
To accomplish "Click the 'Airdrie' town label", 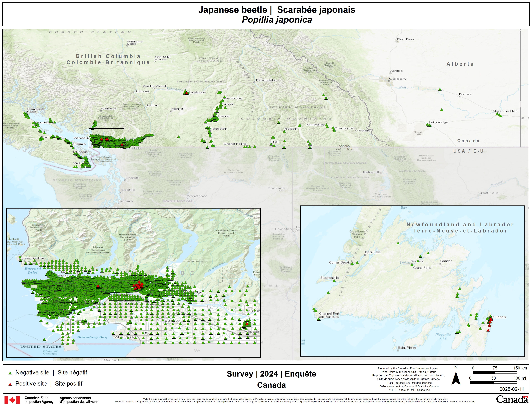I will [396, 71].
